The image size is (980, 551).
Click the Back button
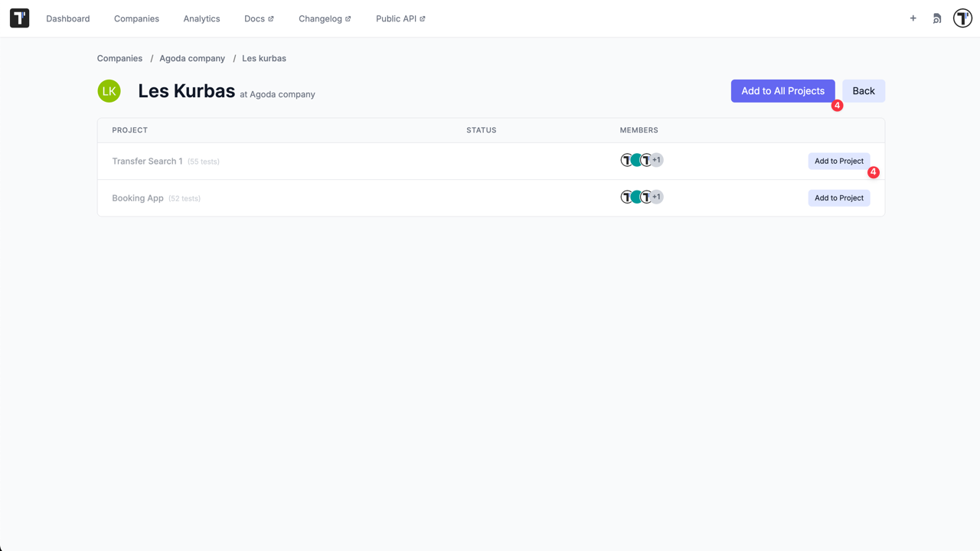863,90
